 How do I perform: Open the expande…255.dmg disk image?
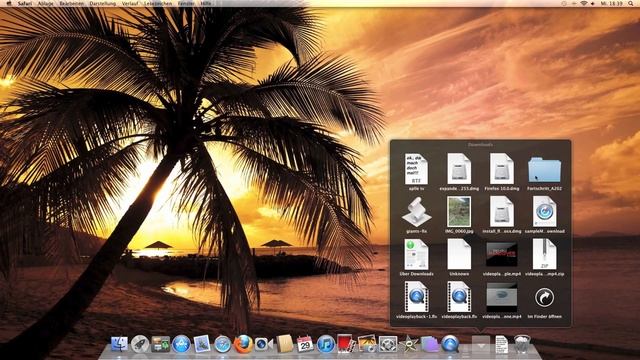[459, 169]
